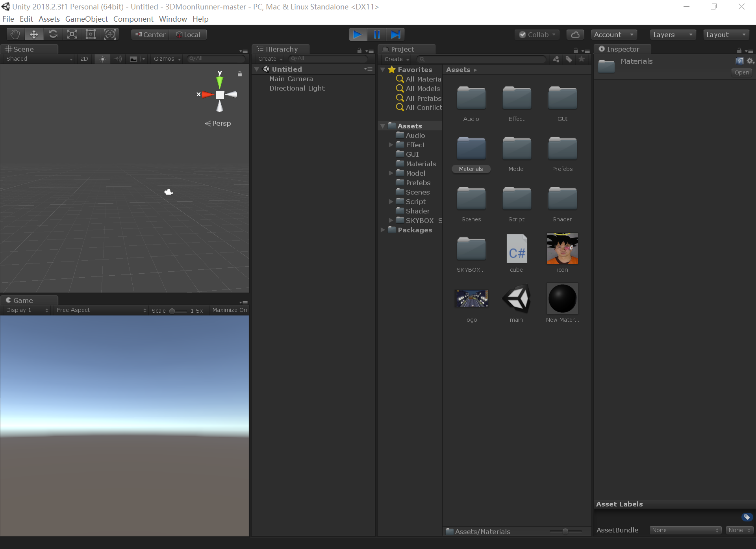Open Free Aspect dropdown

pos(101,310)
